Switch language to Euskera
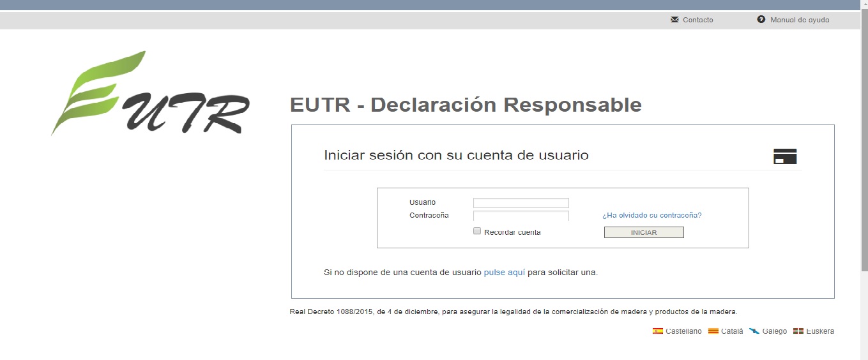Screen dimensions: 868x360 [x=820, y=331]
